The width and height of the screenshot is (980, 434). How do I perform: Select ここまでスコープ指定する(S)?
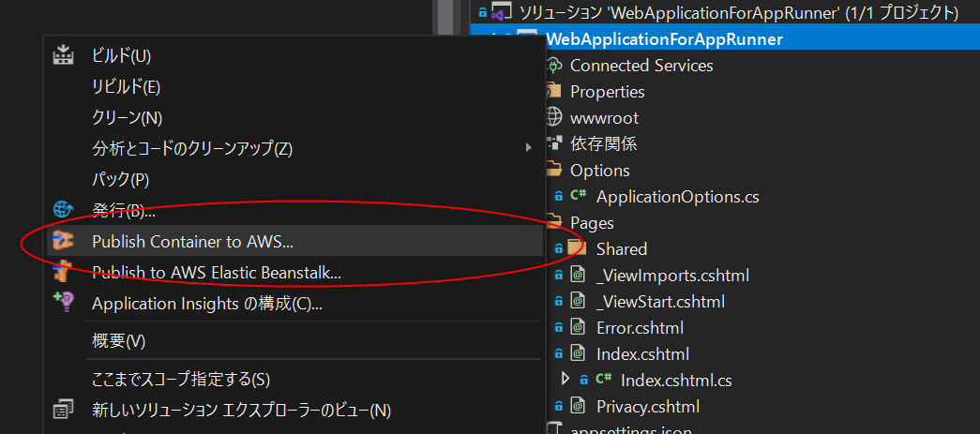(x=294, y=379)
